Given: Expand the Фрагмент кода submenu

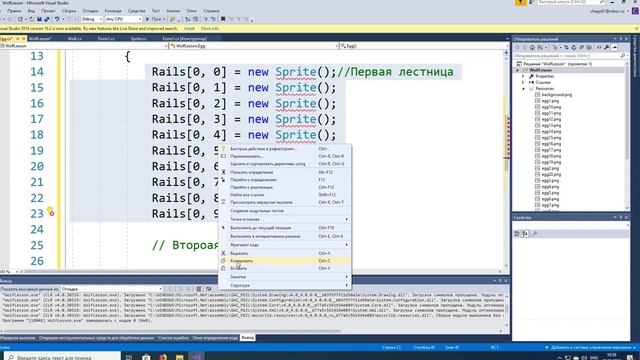Looking at the screenshot, I should point(284,245).
